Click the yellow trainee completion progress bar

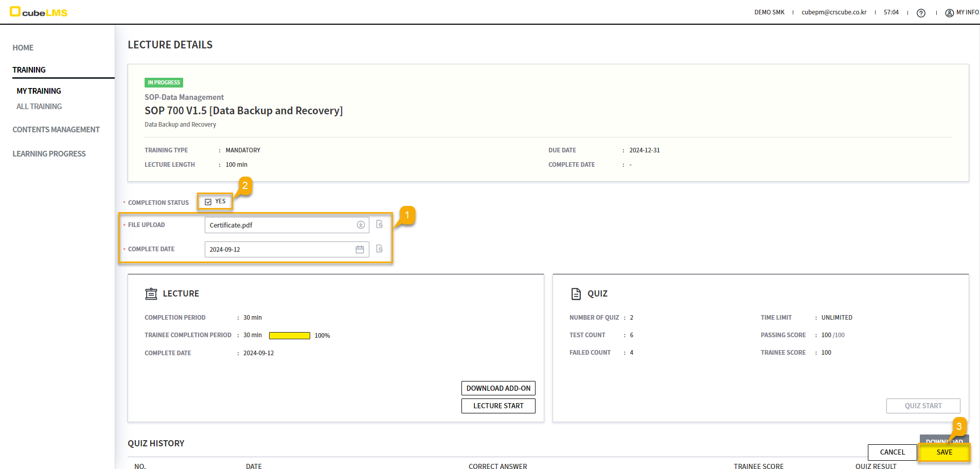(289, 336)
